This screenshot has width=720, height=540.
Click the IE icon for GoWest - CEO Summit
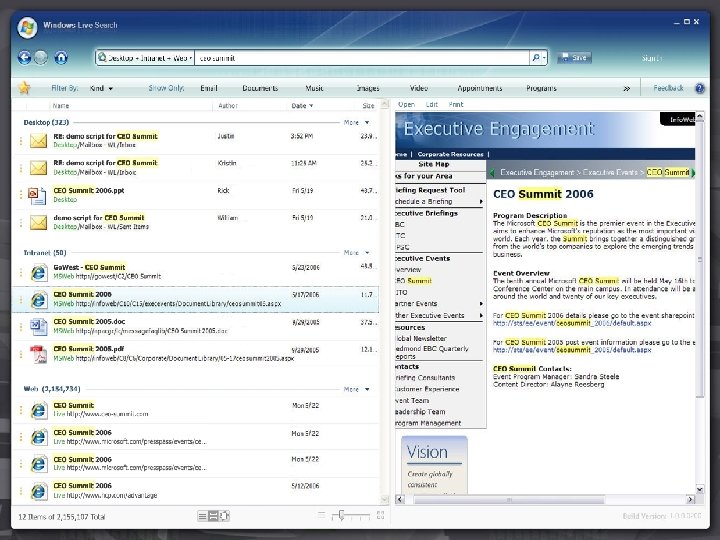click(39, 272)
